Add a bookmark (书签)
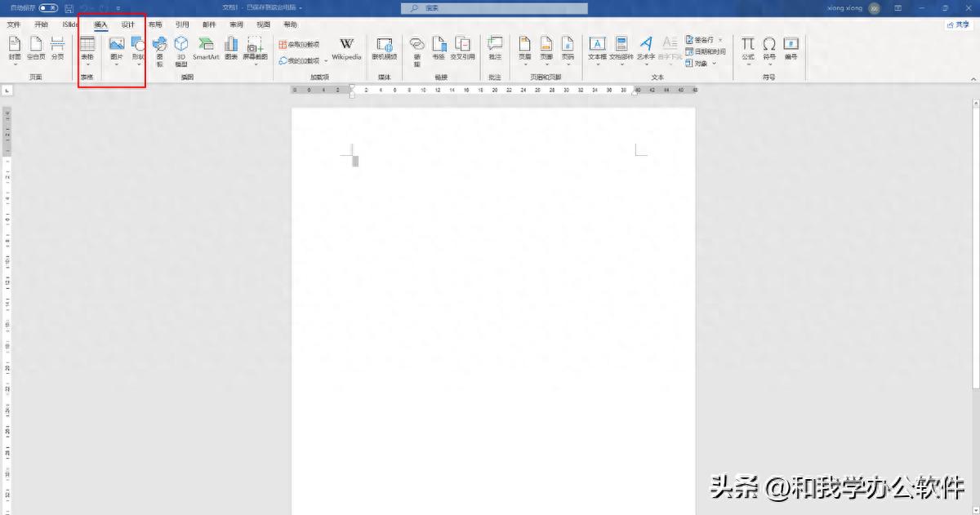 click(x=439, y=48)
